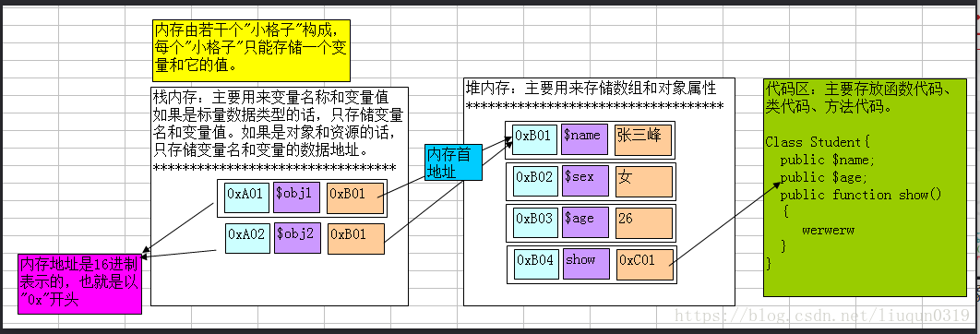The image size is (980, 334).
Task: Click the 女 value cell
Action: coord(644,182)
